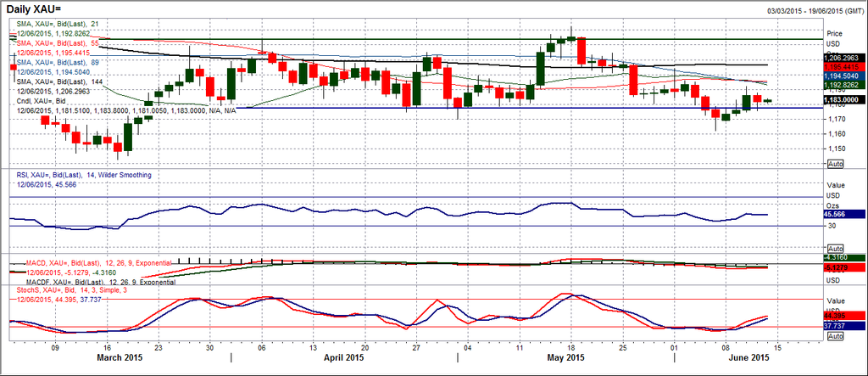Click the '06' date tick in April

pyautogui.click(x=262, y=348)
